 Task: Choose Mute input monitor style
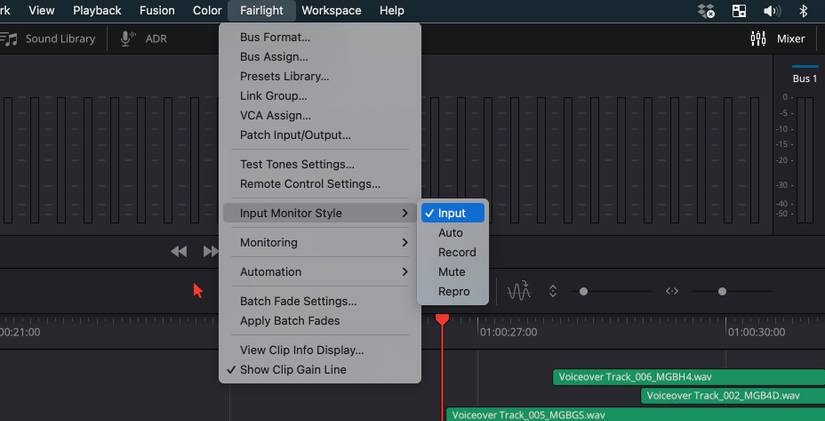point(451,272)
